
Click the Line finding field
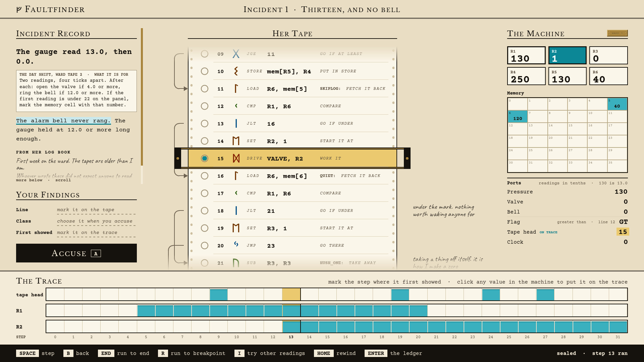96,210
